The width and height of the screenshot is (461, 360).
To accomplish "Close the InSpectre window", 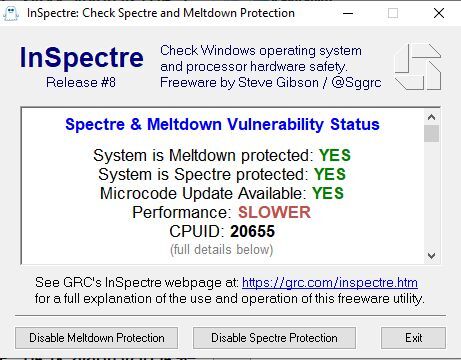I will coord(439,13).
